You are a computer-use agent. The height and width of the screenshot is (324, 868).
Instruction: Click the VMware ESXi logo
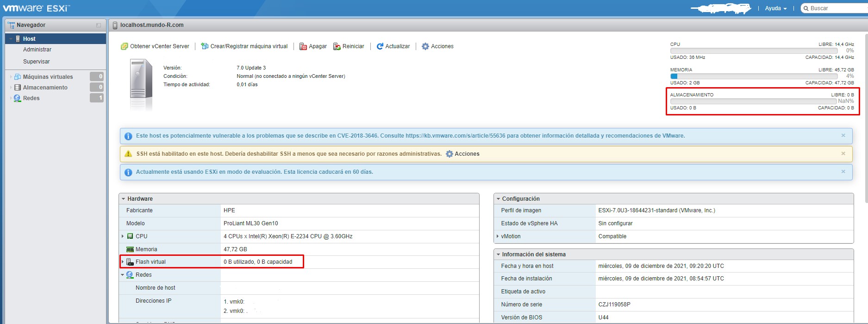click(x=37, y=8)
